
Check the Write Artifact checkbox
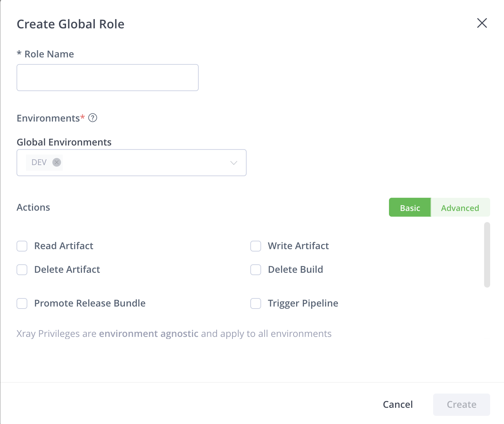point(255,246)
